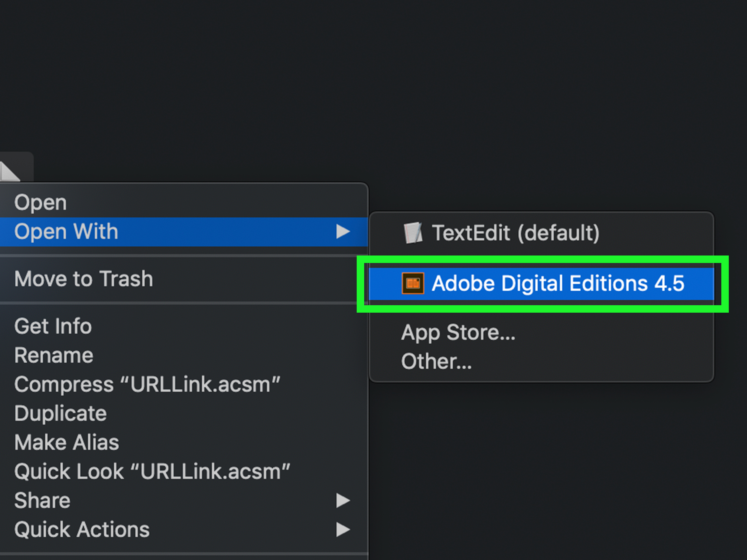Select Open With menu entry

184,231
